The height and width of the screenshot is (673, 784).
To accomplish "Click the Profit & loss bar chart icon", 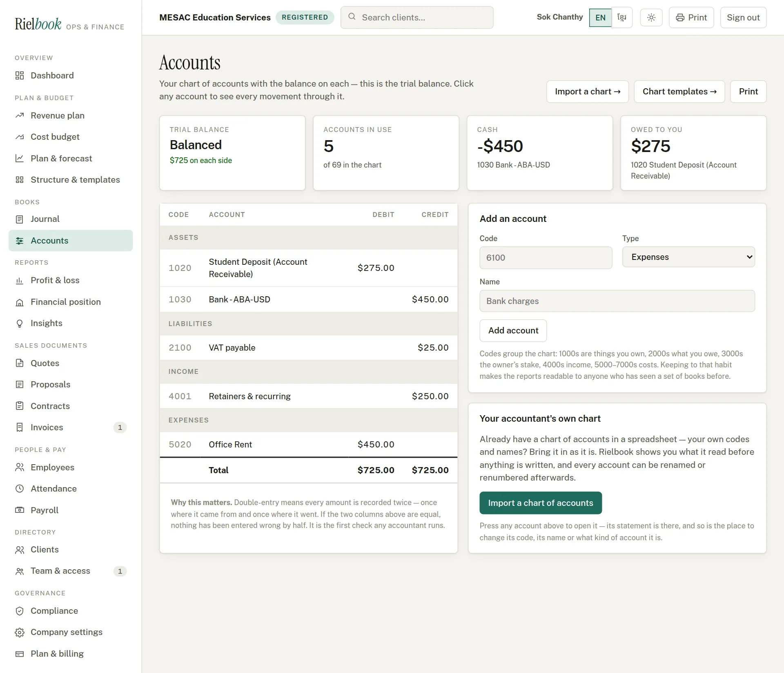I will 20,281.
